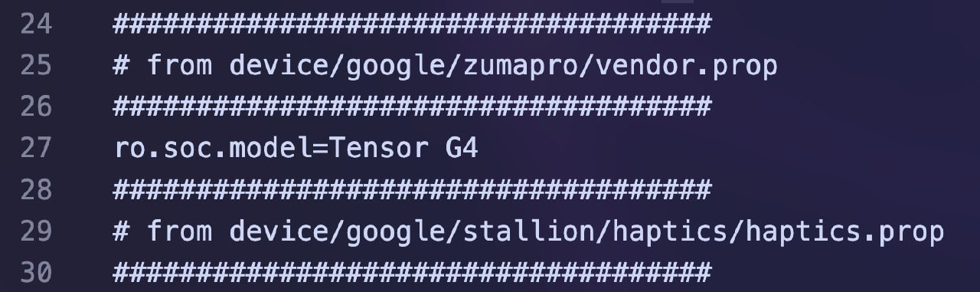Image resolution: width=980 pixels, height=292 pixels.
Task: Click line number 30 in the gutter
Action: tap(36, 272)
